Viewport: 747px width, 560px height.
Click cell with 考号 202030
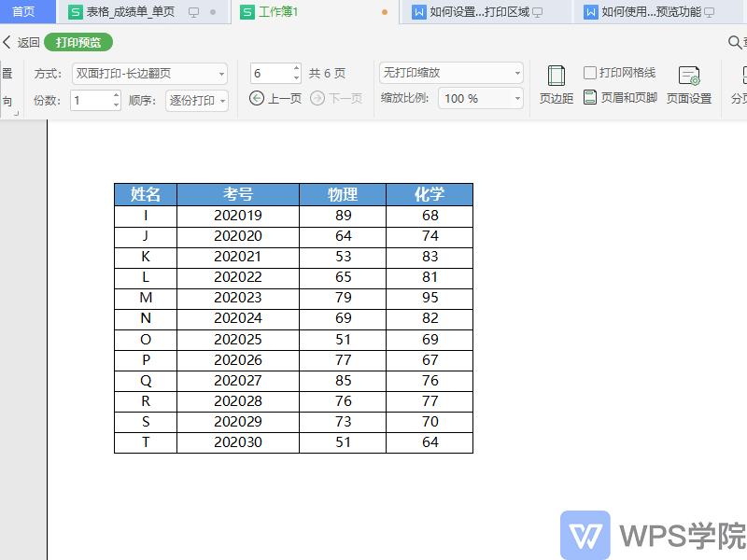coord(238,442)
